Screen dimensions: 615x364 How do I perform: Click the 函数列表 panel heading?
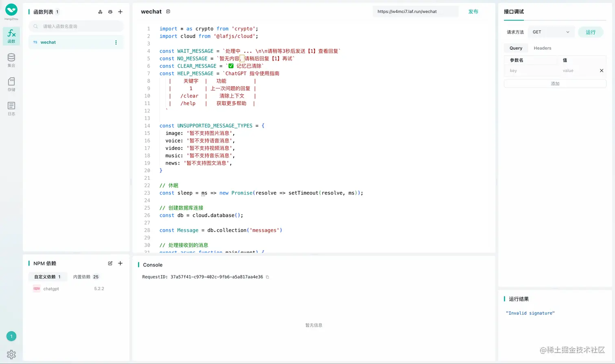(x=43, y=12)
